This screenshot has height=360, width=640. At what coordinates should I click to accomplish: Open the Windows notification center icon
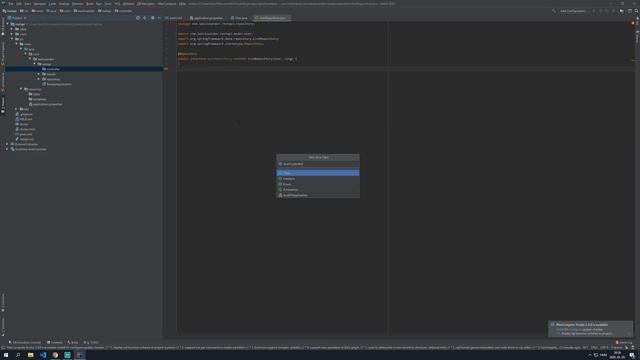pyautogui.click(x=632, y=355)
